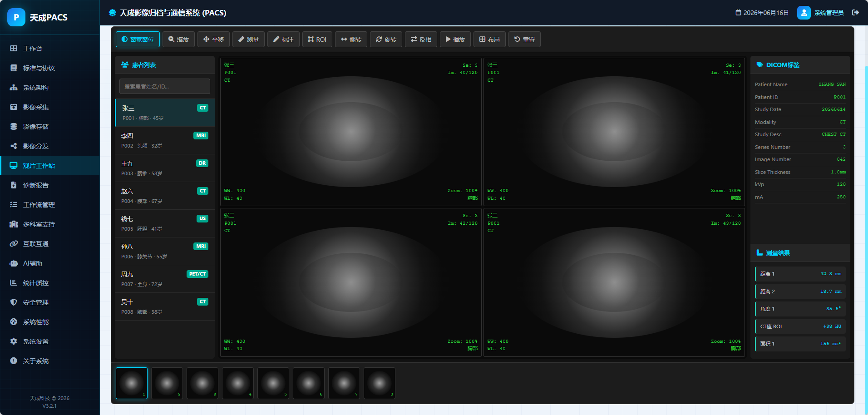The height and width of the screenshot is (415, 868).
Task: Open the 系统管理员 user avatar
Action: tap(804, 13)
